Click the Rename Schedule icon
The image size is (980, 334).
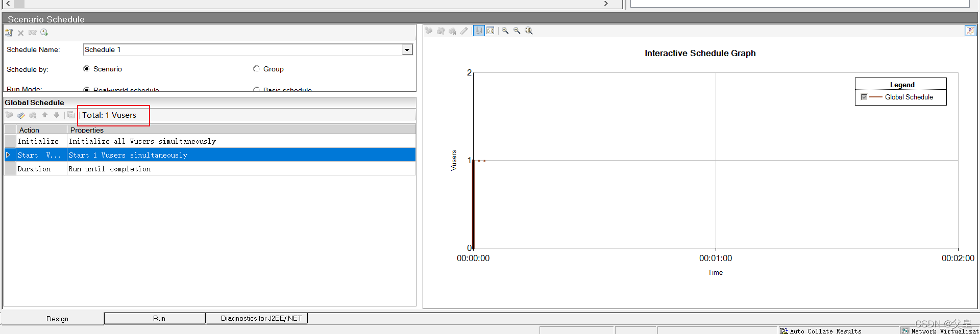coord(33,33)
